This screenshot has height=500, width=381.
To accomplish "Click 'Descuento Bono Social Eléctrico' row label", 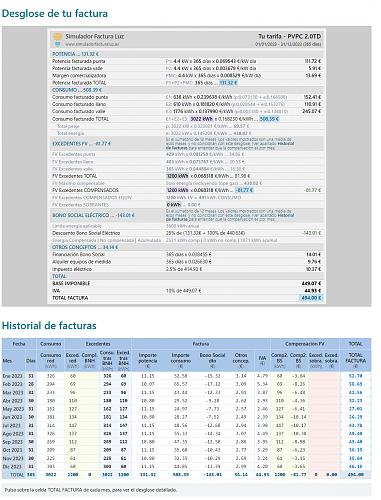I will [x=86, y=233].
